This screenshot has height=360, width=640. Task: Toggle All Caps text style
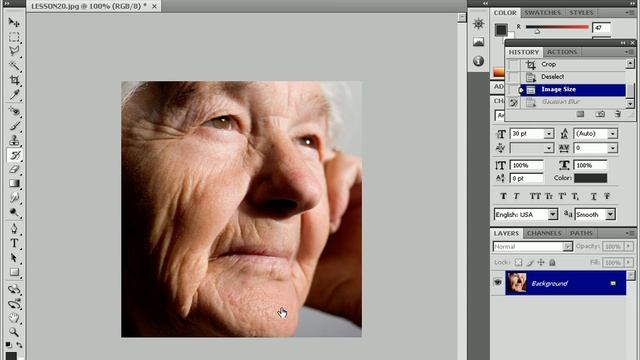tap(535, 196)
